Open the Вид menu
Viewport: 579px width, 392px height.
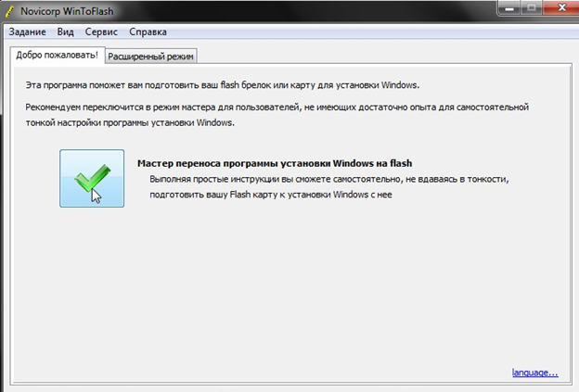click(65, 32)
